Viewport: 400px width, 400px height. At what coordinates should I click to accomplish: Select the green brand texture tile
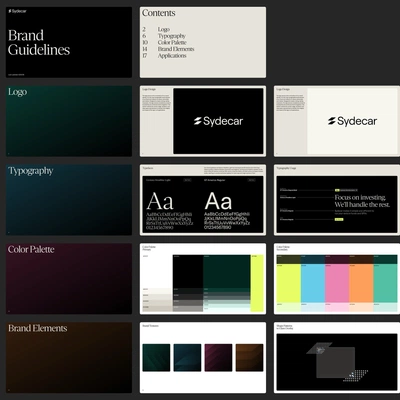point(156,358)
